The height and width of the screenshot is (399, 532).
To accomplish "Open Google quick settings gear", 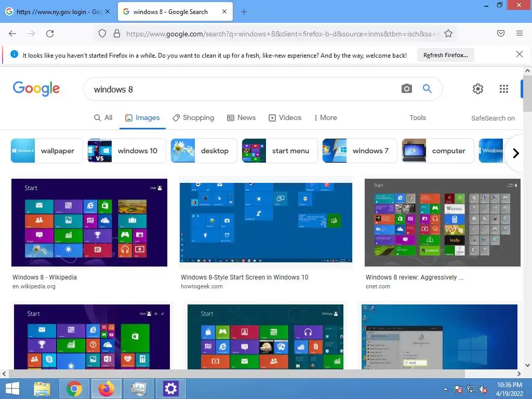I will point(478,89).
